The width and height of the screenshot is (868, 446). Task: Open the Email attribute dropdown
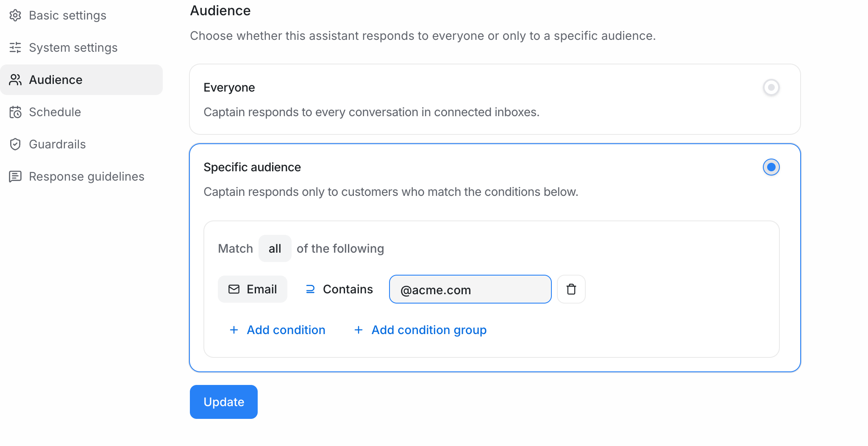click(x=253, y=289)
